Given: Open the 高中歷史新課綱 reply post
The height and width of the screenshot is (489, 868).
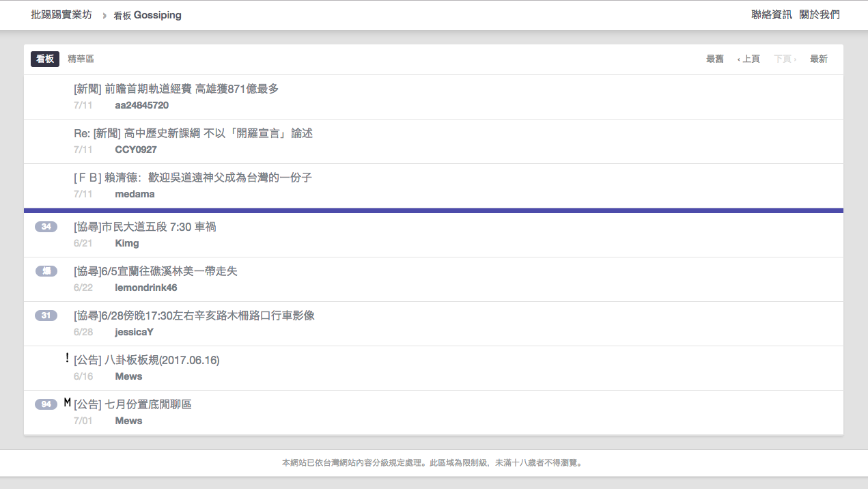Looking at the screenshot, I should [x=193, y=132].
